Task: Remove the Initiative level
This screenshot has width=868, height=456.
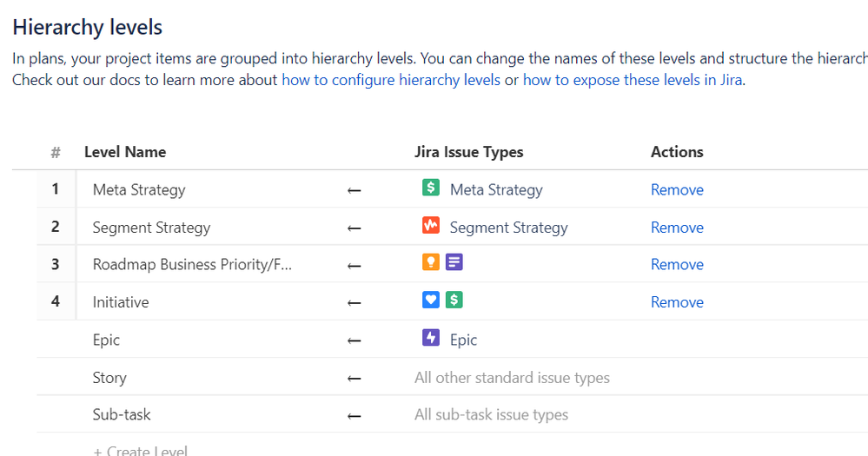Action: pos(677,302)
